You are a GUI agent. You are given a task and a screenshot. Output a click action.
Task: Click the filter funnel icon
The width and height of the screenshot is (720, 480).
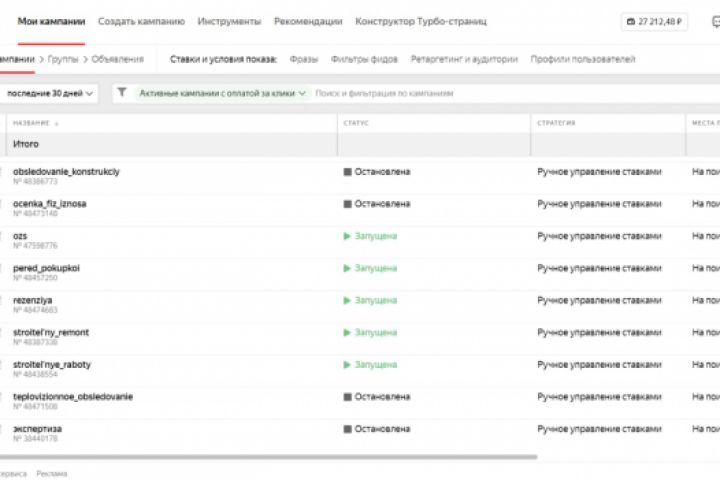[x=122, y=93]
